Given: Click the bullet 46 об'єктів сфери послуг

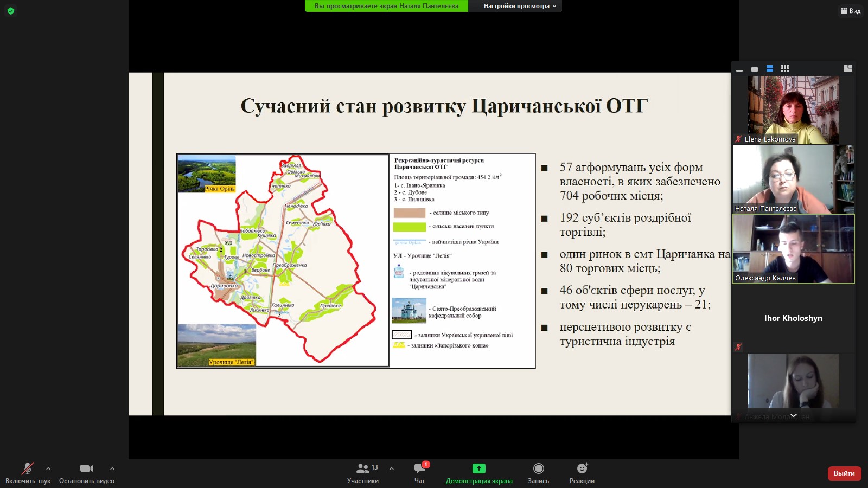Looking at the screenshot, I should [635, 298].
